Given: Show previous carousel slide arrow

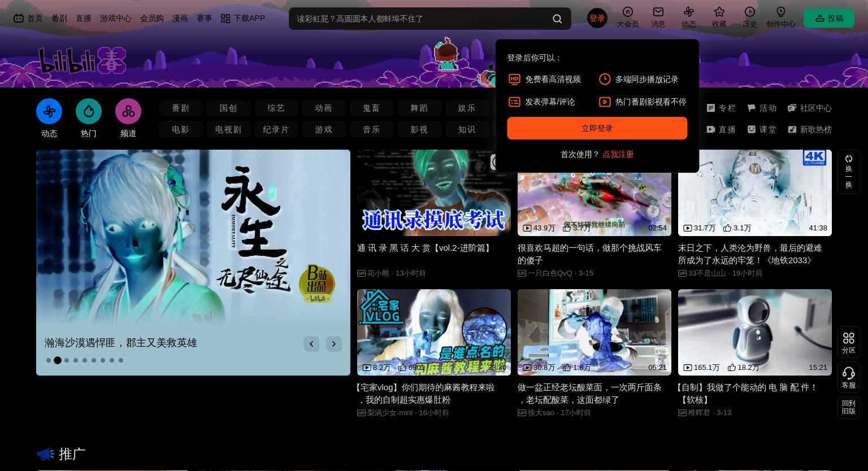Looking at the screenshot, I should coord(311,344).
